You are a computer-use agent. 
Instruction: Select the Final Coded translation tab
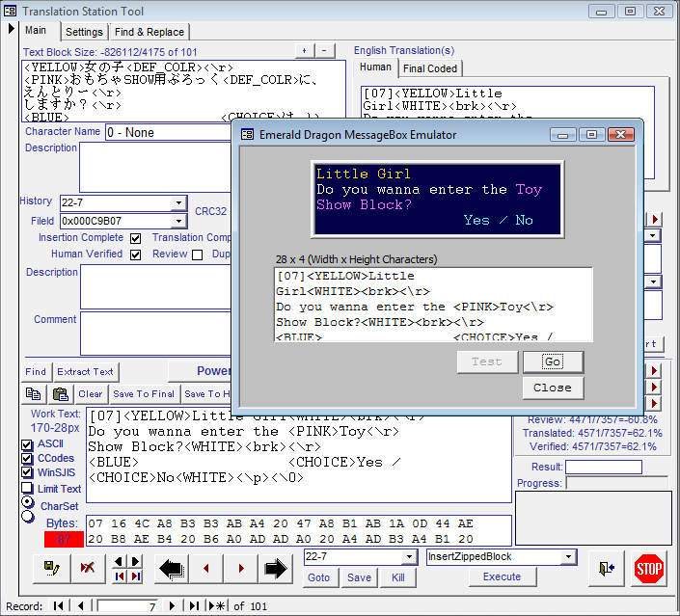click(430, 68)
